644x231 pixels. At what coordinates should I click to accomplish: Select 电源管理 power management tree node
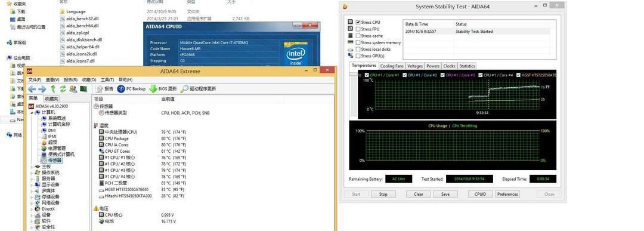click(x=54, y=148)
